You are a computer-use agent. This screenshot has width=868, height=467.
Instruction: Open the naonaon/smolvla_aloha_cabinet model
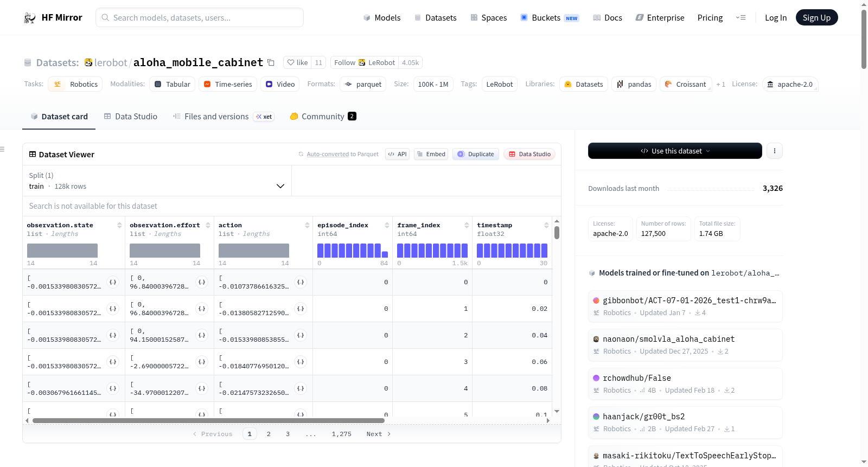(x=685, y=344)
